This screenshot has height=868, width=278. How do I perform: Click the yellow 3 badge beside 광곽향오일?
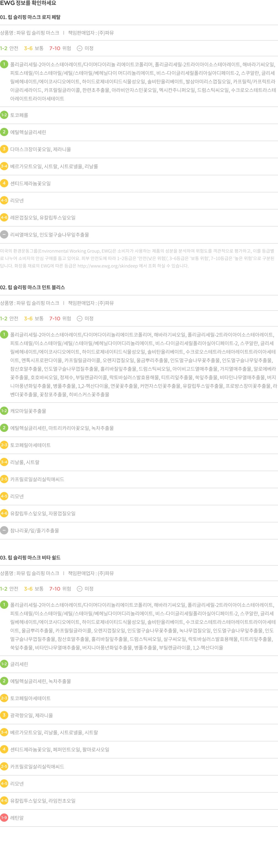(4, 715)
